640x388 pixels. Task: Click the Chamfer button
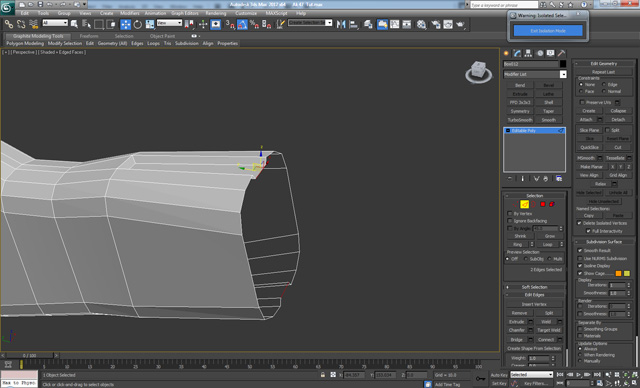click(x=517, y=330)
